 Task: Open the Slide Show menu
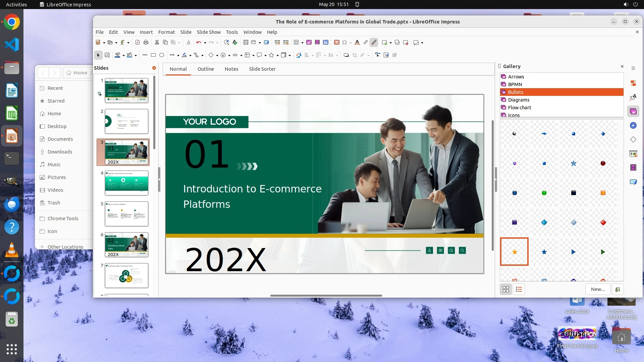click(x=208, y=32)
